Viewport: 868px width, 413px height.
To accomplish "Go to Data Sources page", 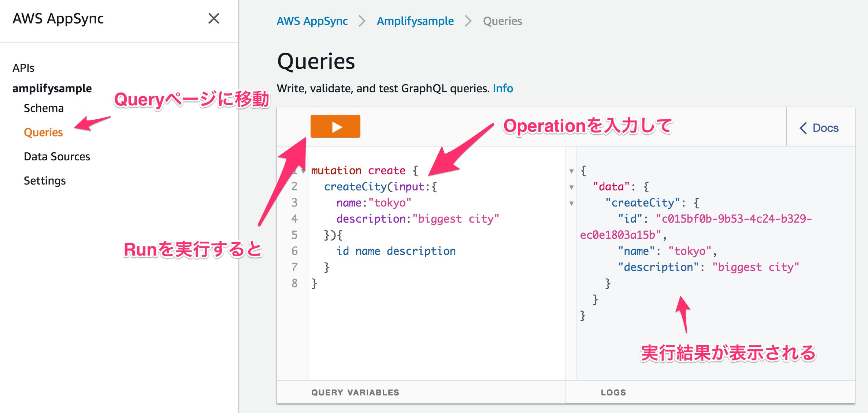I will pyautogui.click(x=57, y=157).
